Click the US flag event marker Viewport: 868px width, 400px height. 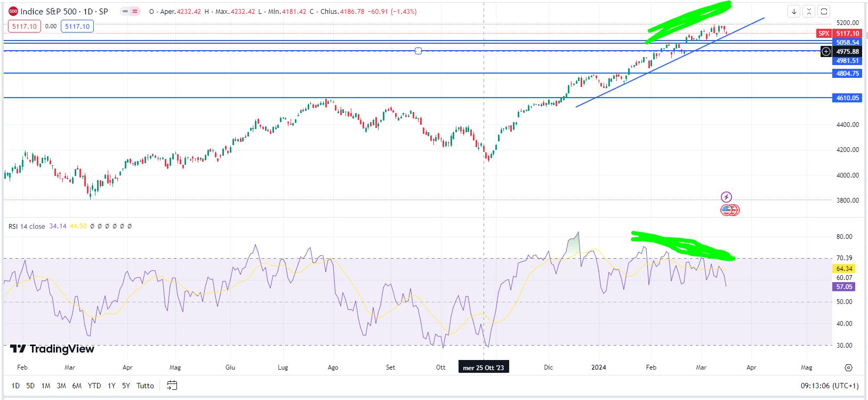click(x=726, y=210)
